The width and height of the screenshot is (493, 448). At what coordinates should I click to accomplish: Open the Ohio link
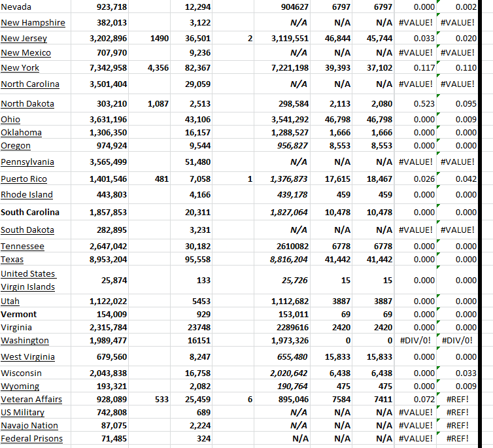click(10, 120)
